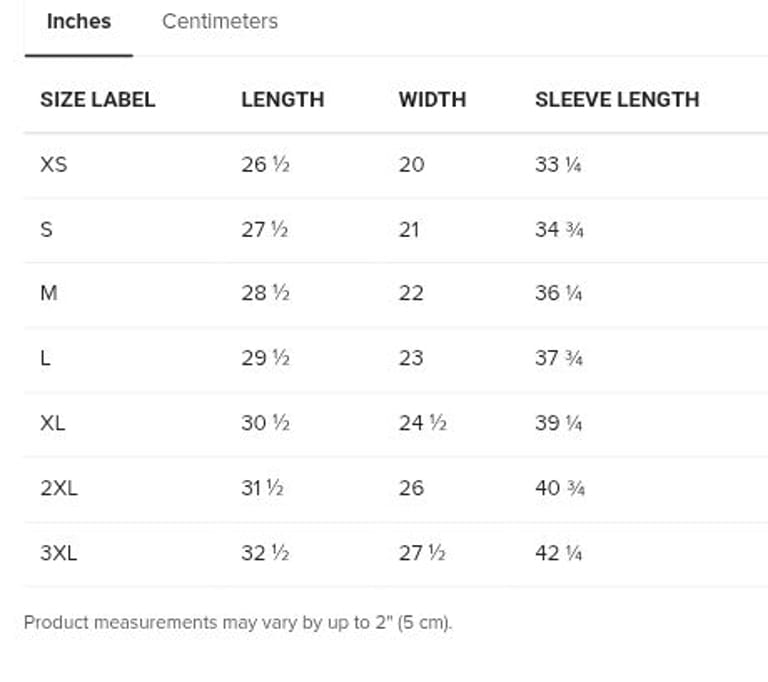Screen dimensions: 768x682
Task: Click the SLEEVE LENGTH column header
Action: [x=617, y=99]
